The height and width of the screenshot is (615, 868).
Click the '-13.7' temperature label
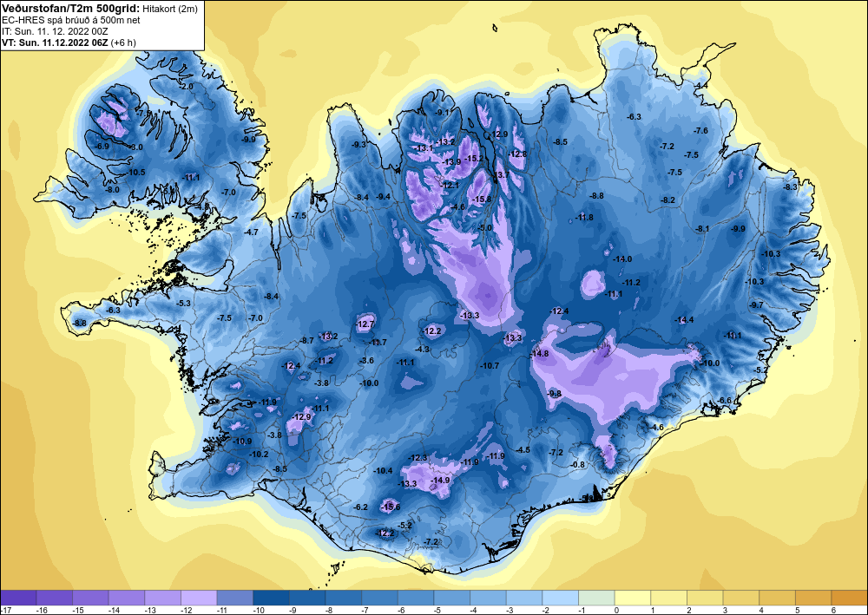[502, 174]
